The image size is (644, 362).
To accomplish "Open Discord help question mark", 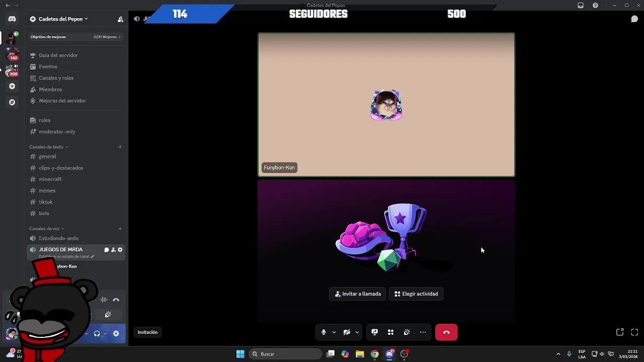I will click(596, 6).
